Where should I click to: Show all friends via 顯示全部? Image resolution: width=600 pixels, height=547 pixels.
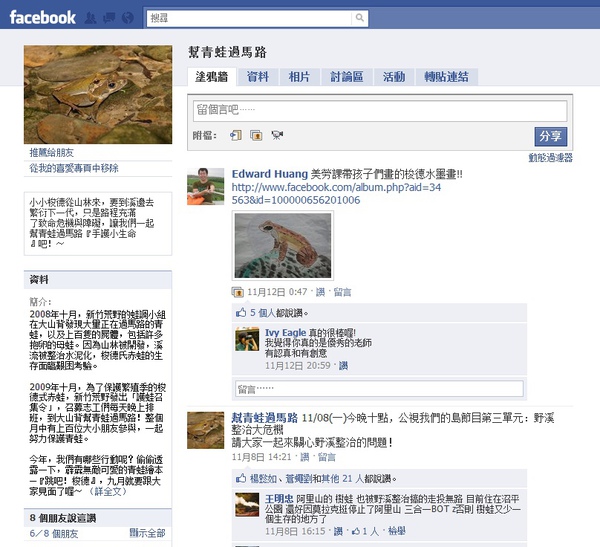click(x=147, y=532)
